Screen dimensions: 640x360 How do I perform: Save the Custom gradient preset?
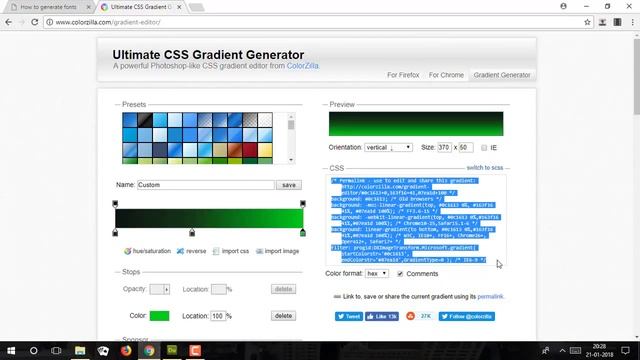coord(289,185)
